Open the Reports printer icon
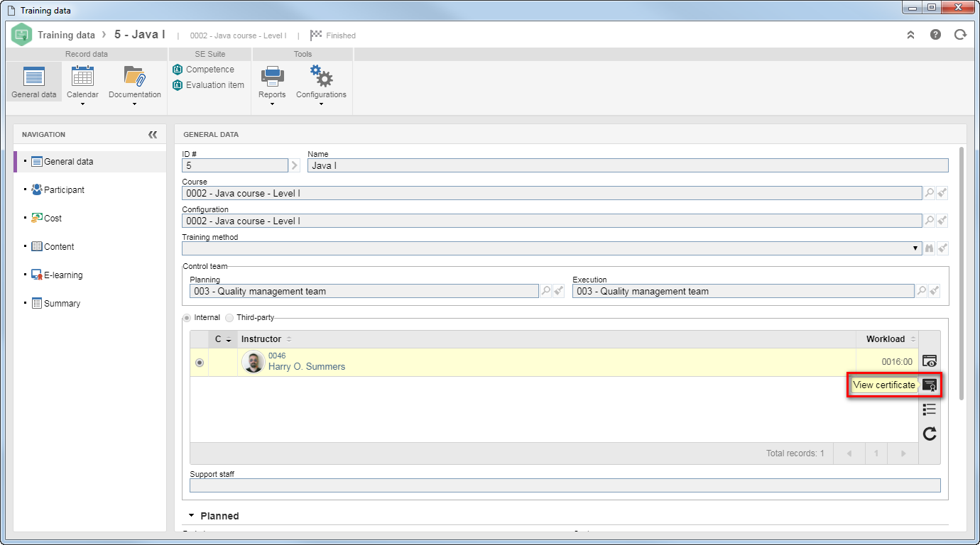The width and height of the screenshot is (980, 545). point(272,76)
